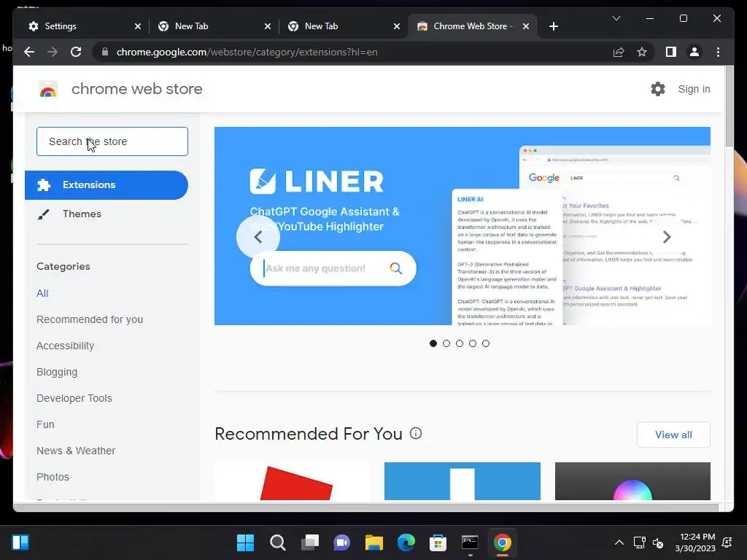The height and width of the screenshot is (560, 747).
Task: Show next carousel slide
Action: pyautogui.click(x=667, y=237)
